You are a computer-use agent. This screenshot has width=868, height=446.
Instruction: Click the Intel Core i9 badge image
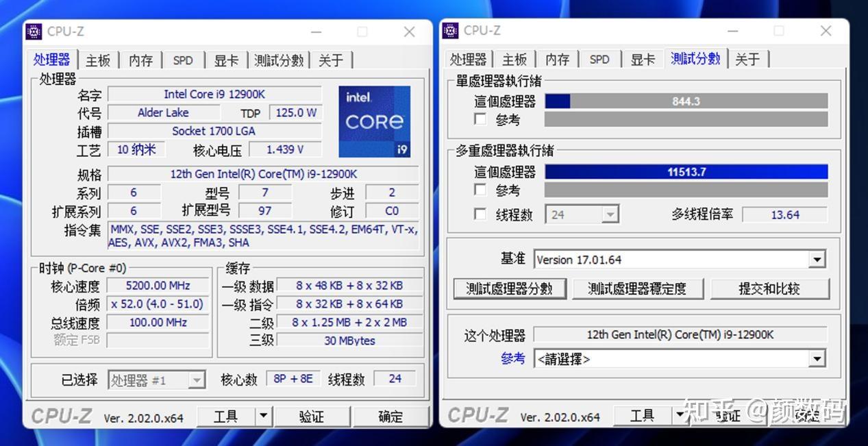pos(374,121)
